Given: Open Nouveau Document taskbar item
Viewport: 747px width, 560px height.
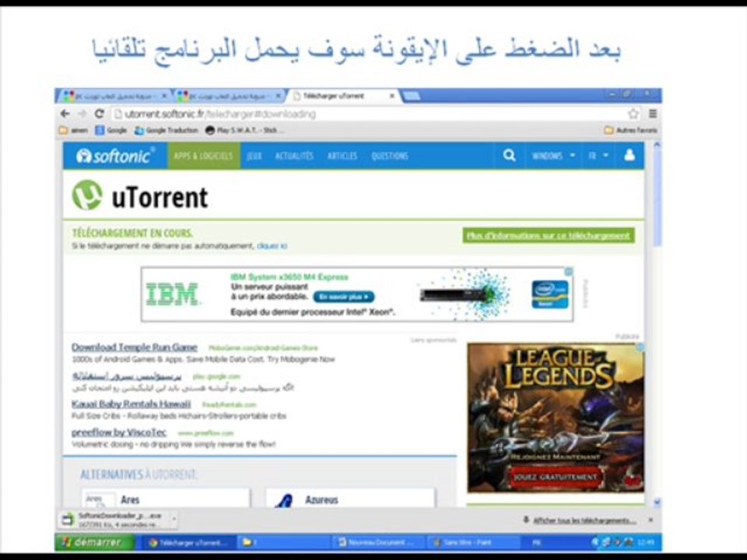Looking at the screenshot, I should click(x=377, y=542).
